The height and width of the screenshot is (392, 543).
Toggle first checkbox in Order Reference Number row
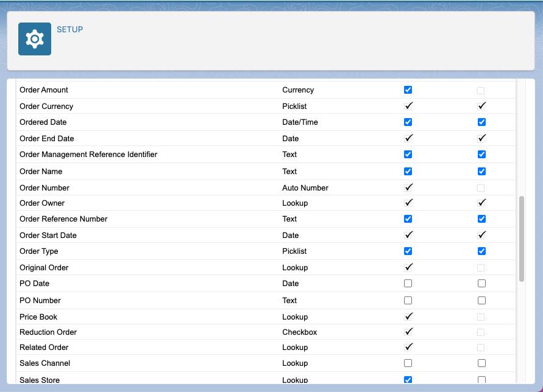click(408, 219)
